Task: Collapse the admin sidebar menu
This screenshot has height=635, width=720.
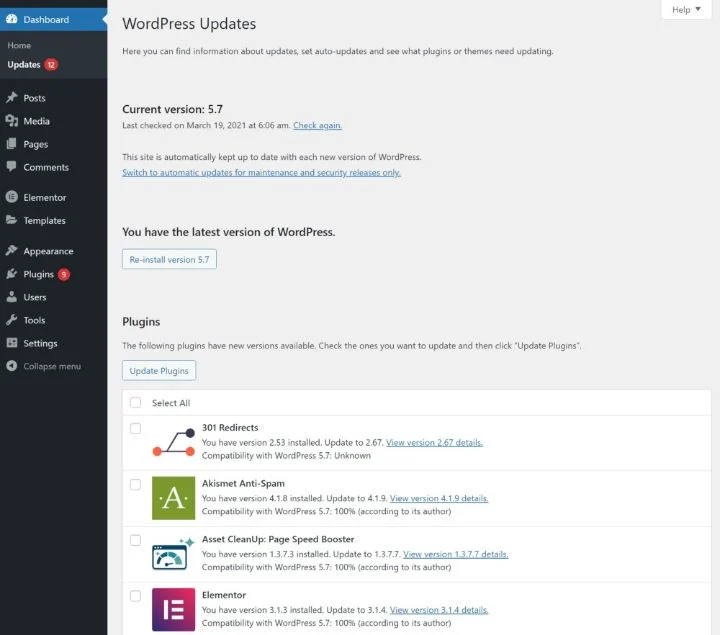Action: (52, 366)
